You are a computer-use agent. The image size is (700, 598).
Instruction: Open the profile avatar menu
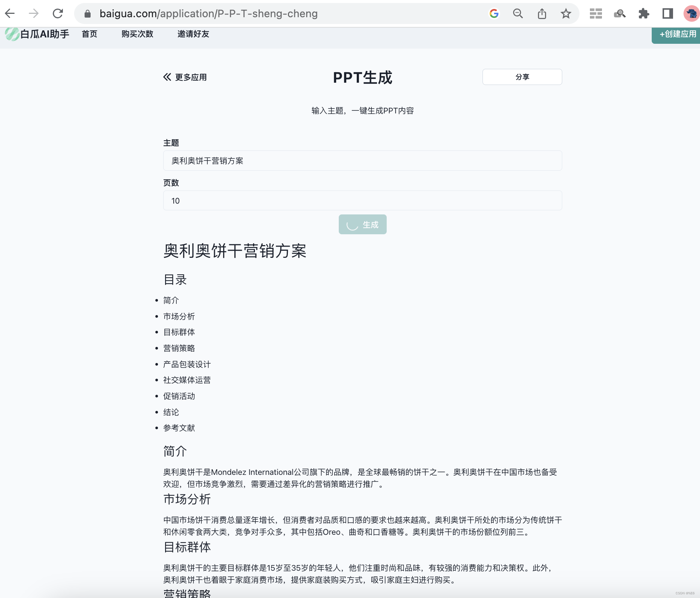click(691, 14)
